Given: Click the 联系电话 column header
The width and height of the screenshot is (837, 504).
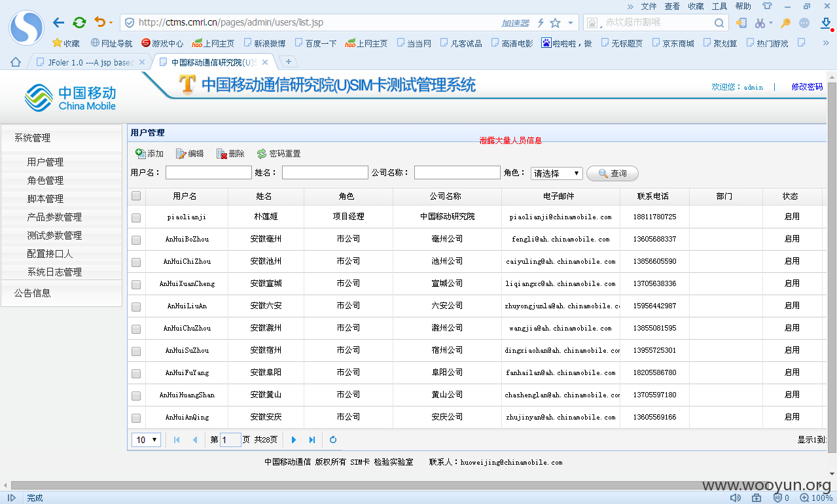Looking at the screenshot, I should 653,196.
